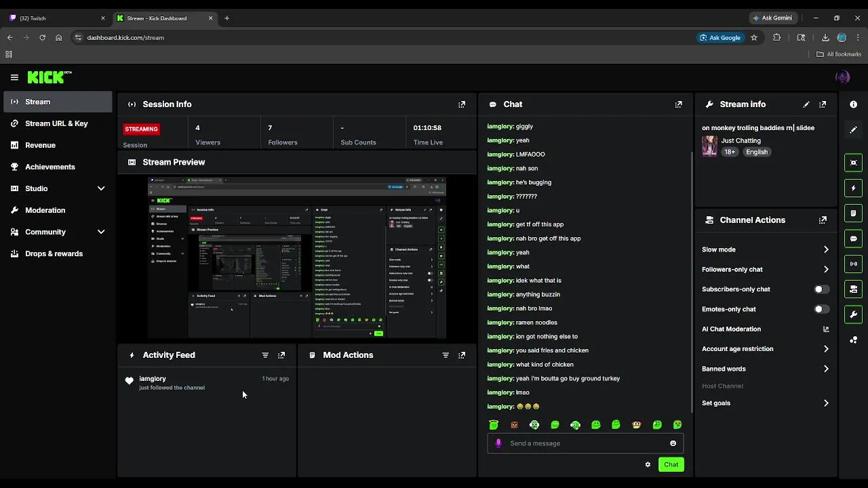
Task: Pop out the Channel Actions panel
Action: pos(823,220)
